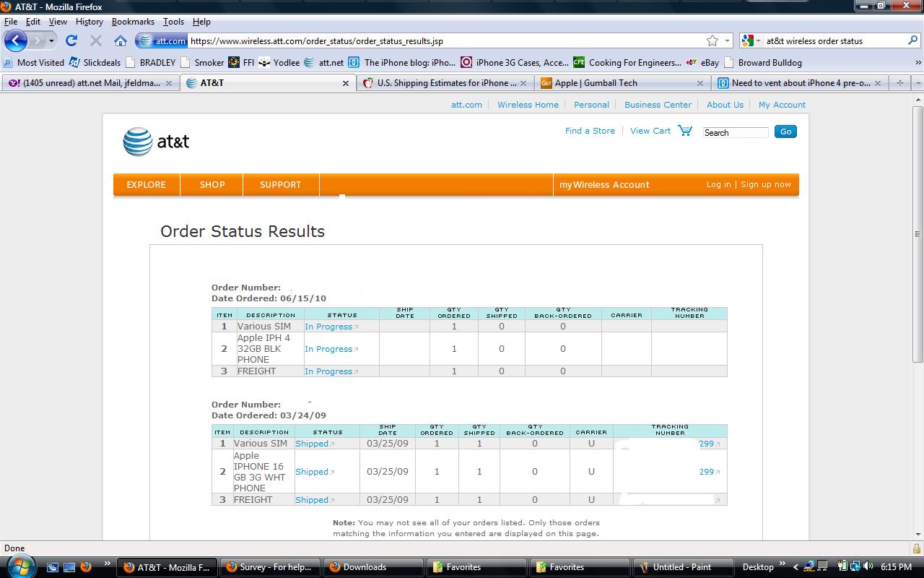
Task: Open the File menu
Action: tap(11, 22)
